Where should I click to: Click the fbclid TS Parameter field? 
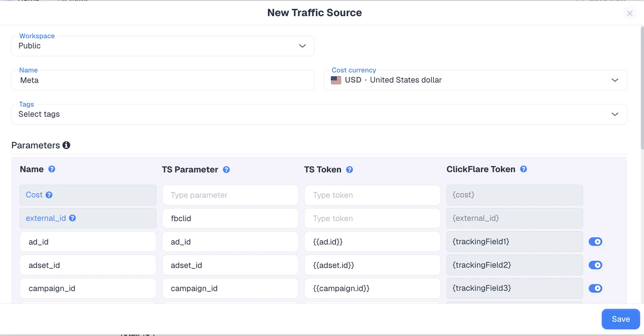[230, 218]
